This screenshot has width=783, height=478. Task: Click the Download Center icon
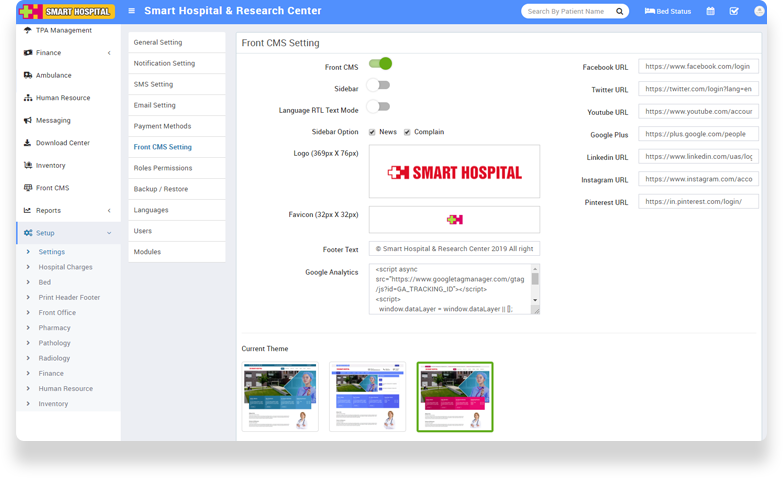27,143
